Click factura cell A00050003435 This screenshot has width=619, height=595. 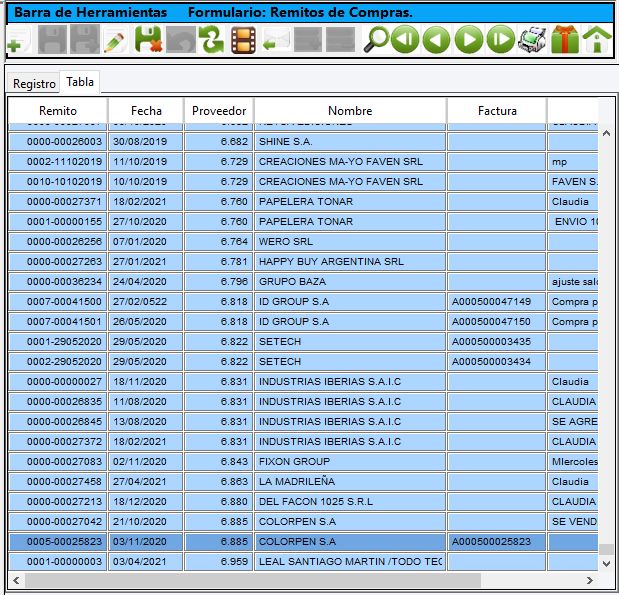[x=497, y=342]
